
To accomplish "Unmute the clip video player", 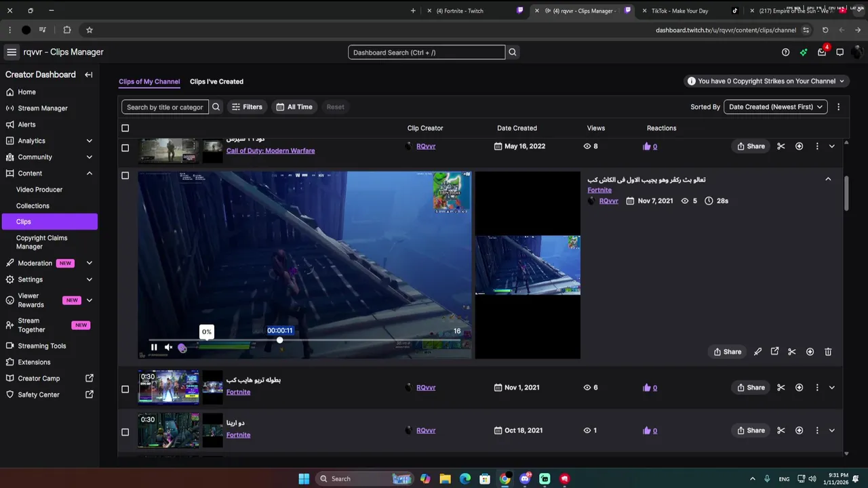I will coord(168,348).
